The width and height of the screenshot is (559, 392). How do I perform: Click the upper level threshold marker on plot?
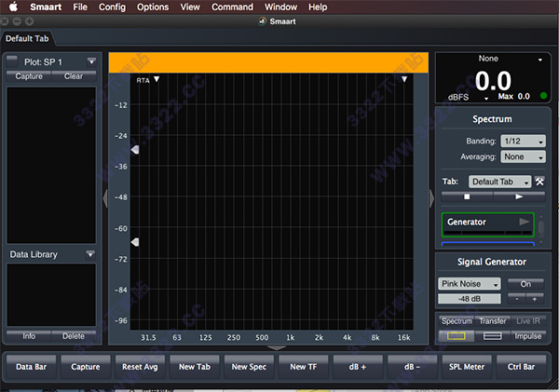(x=135, y=150)
